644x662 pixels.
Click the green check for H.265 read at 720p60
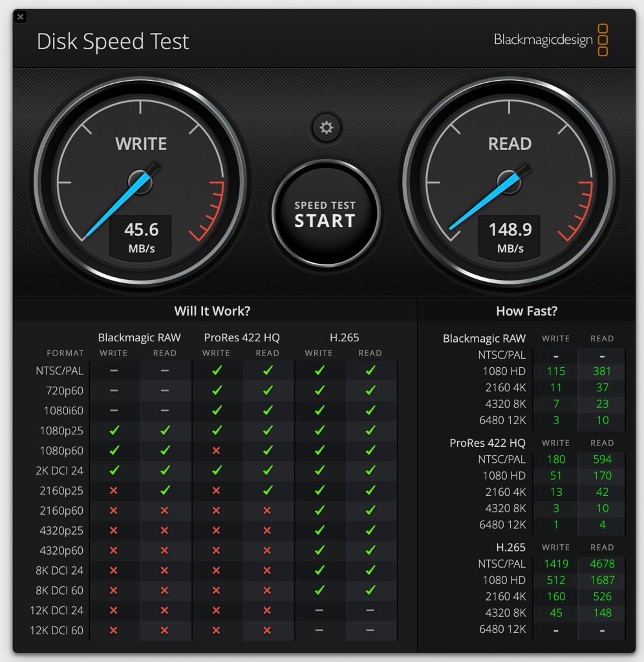pos(370,390)
